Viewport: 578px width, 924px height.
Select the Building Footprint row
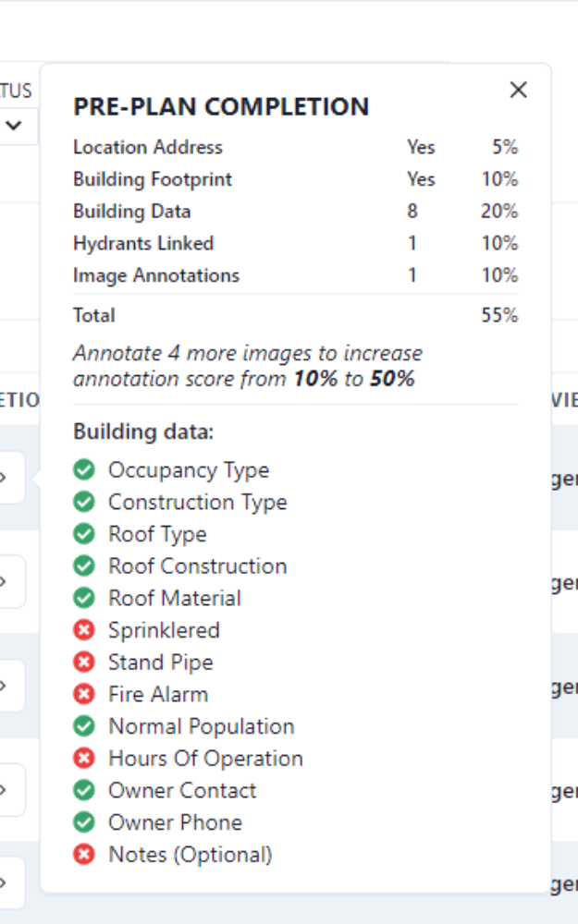pos(296,179)
